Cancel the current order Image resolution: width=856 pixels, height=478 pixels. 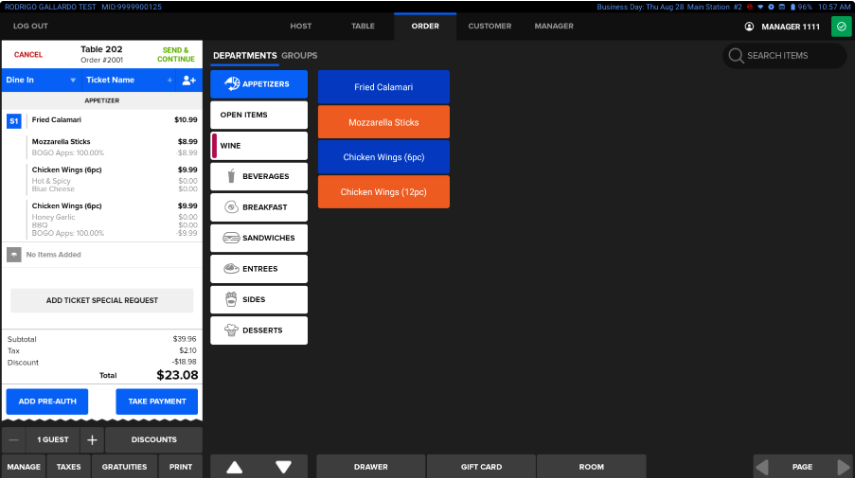coord(28,55)
